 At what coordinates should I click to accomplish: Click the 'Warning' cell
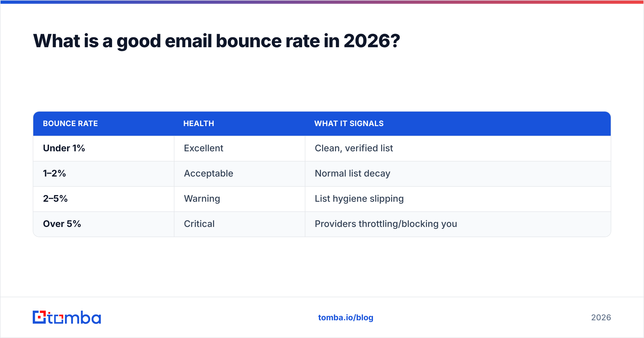tap(240, 199)
